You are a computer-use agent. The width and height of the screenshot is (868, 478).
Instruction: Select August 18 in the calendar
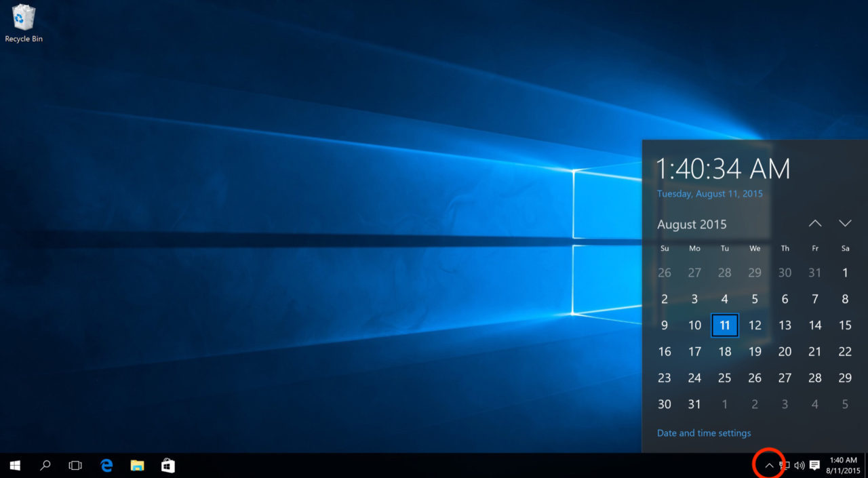[x=725, y=352]
